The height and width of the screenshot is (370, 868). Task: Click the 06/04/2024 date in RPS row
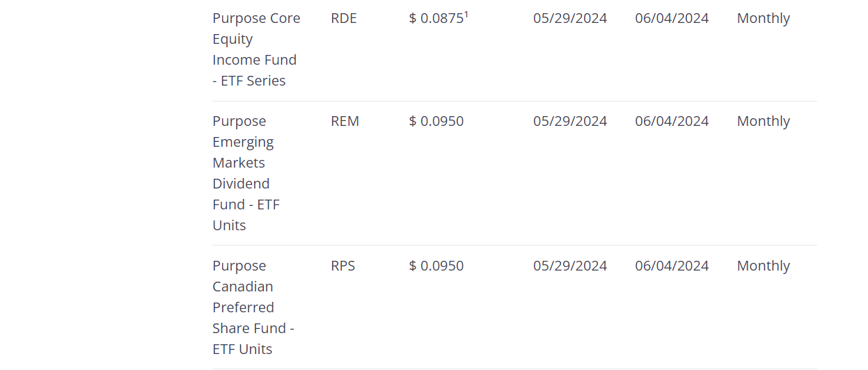tap(672, 266)
